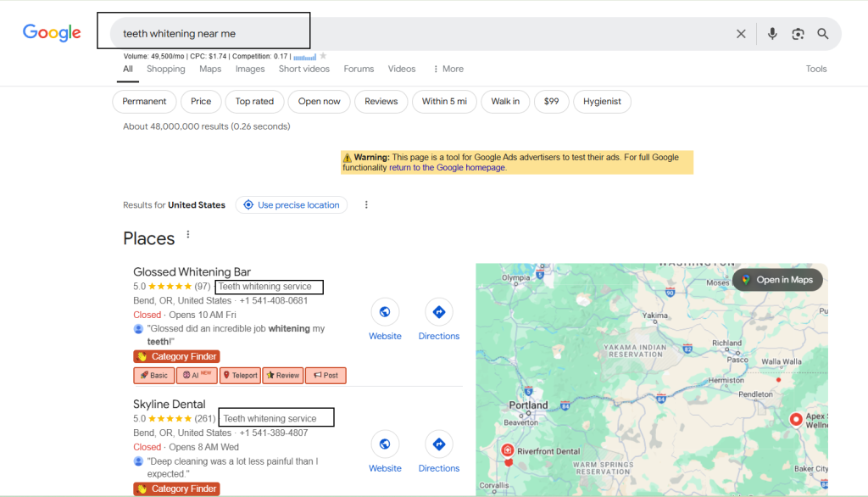Expand the More search options menu

pos(448,69)
